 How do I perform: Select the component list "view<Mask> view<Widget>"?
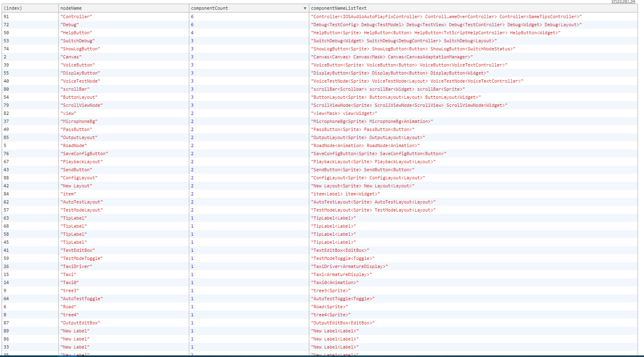click(344, 113)
